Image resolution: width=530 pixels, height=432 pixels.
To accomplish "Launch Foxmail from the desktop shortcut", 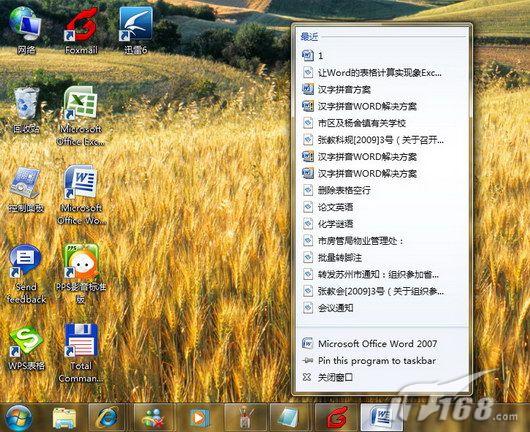I will coord(81,30).
